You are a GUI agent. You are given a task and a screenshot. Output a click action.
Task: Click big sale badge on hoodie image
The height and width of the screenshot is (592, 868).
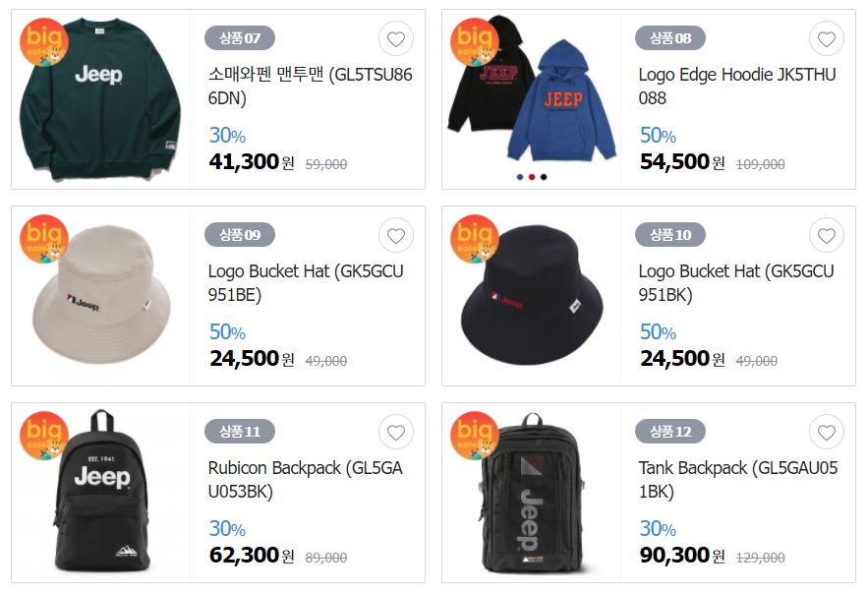pyautogui.click(x=475, y=41)
